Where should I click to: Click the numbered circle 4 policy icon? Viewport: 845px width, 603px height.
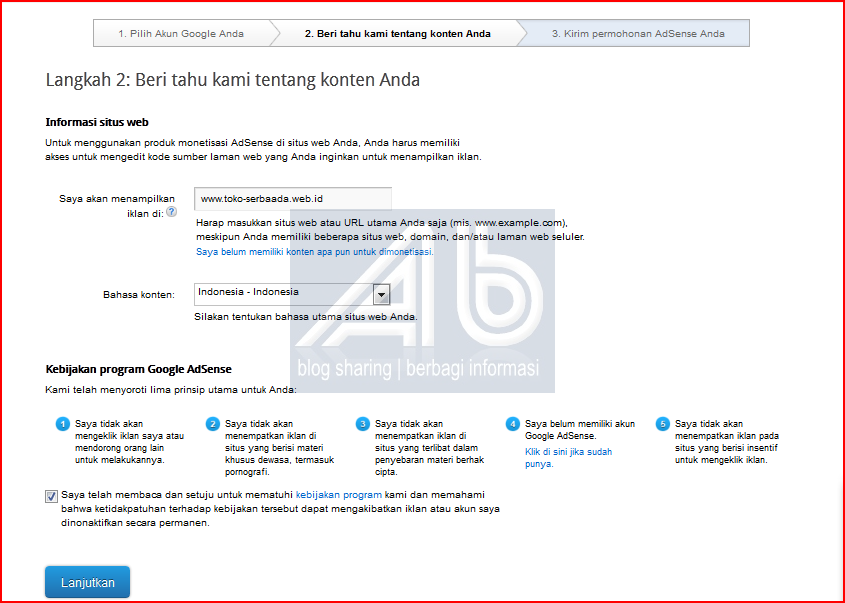click(512, 425)
